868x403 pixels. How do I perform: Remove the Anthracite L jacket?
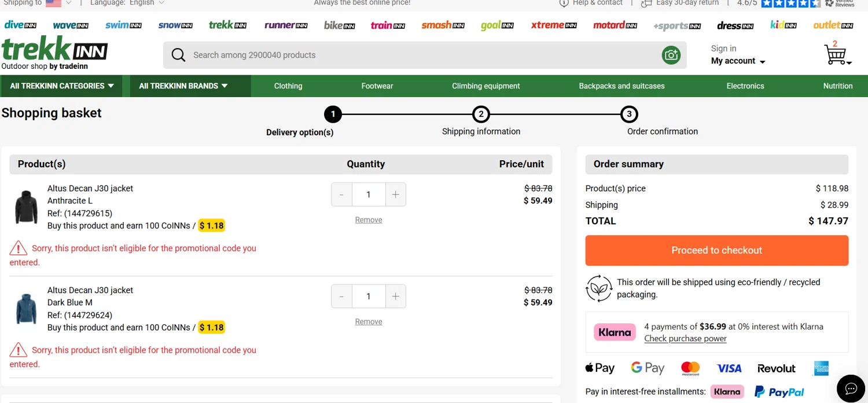pyautogui.click(x=369, y=220)
